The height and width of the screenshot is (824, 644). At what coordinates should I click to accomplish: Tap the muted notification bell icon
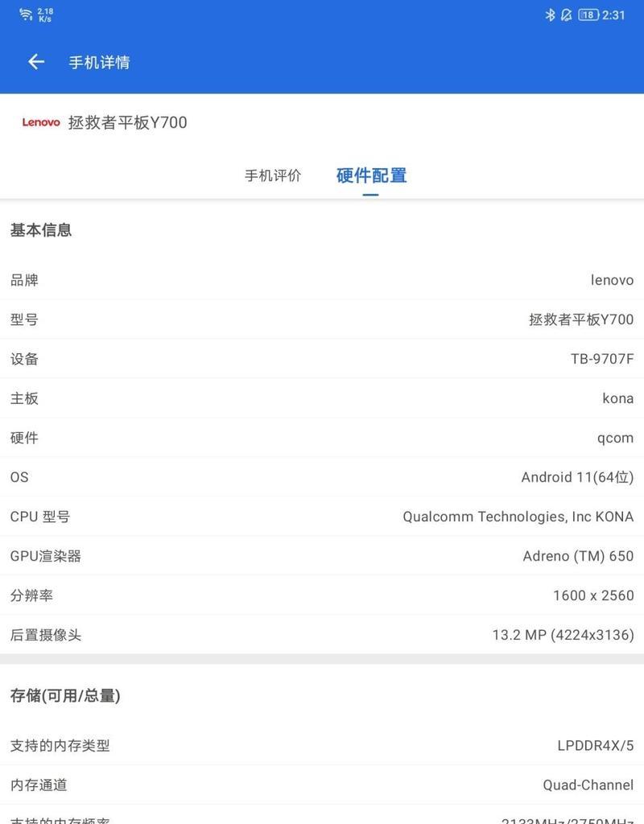(x=566, y=14)
